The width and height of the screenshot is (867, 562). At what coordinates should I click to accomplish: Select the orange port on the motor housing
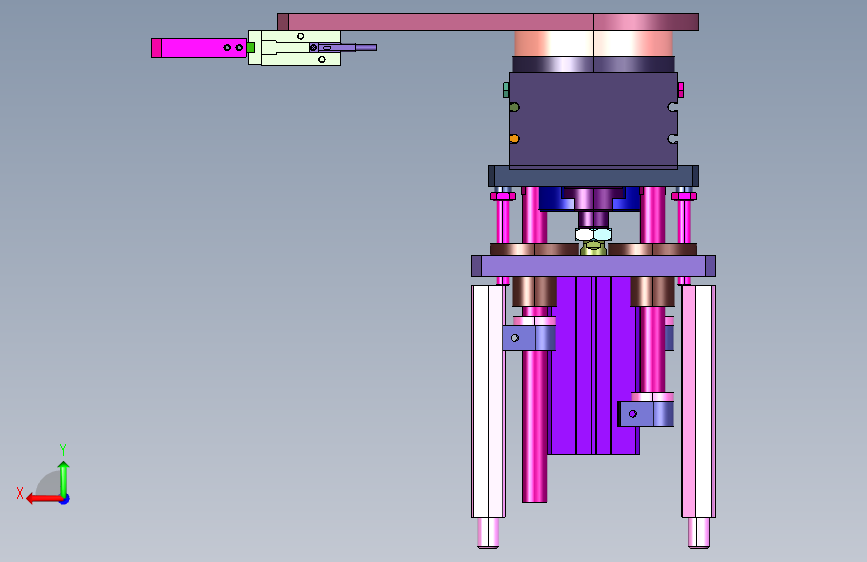tap(514, 139)
